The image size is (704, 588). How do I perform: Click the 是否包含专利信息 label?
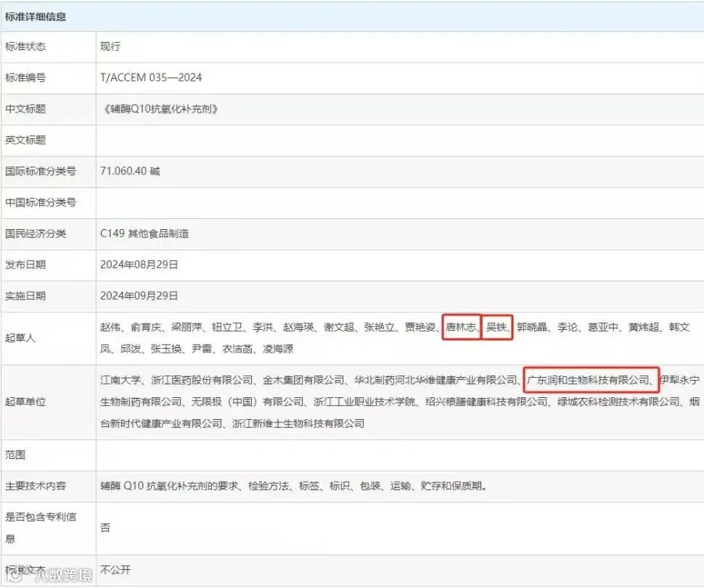(x=41, y=528)
